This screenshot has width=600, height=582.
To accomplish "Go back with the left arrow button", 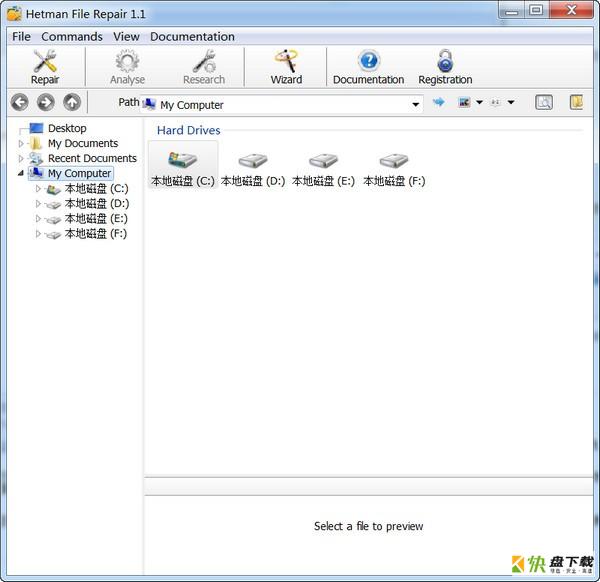I will click(20, 102).
